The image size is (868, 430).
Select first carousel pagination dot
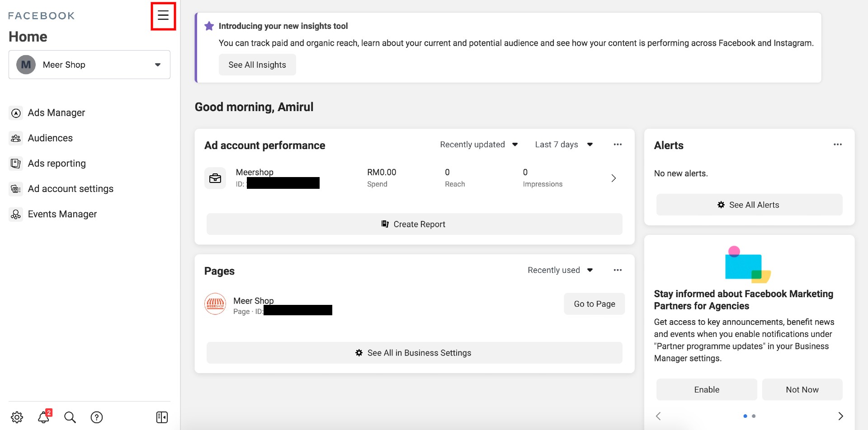tap(745, 416)
